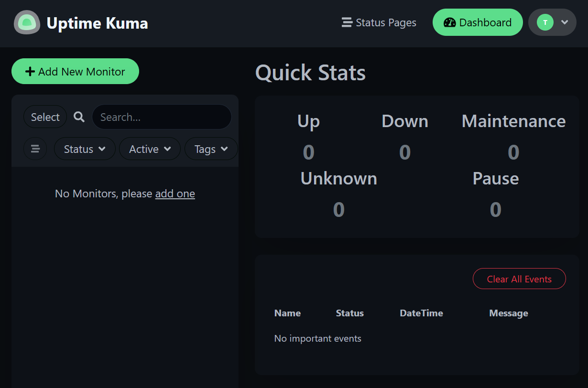Focus the monitor search input field
The image size is (588, 388).
(162, 117)
